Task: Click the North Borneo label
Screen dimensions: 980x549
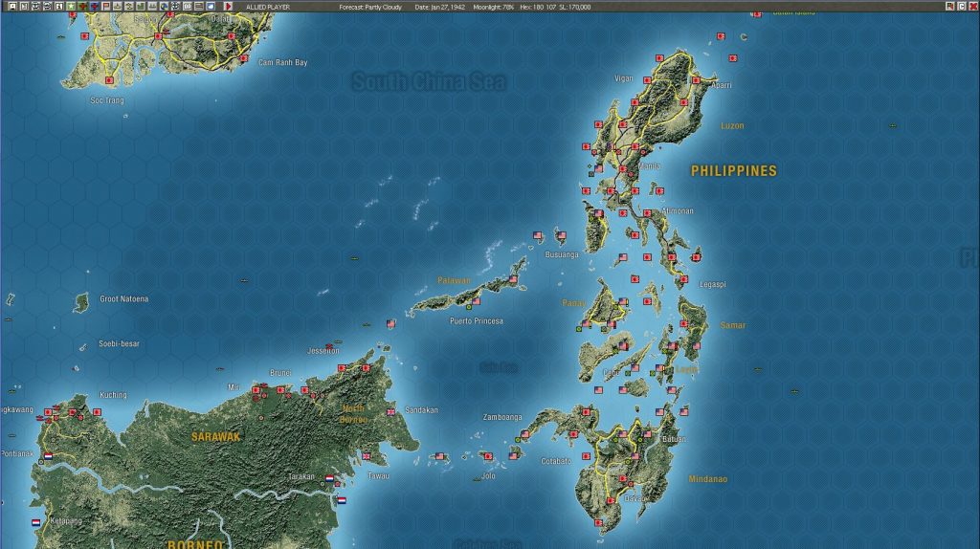Action: [354, 413]
